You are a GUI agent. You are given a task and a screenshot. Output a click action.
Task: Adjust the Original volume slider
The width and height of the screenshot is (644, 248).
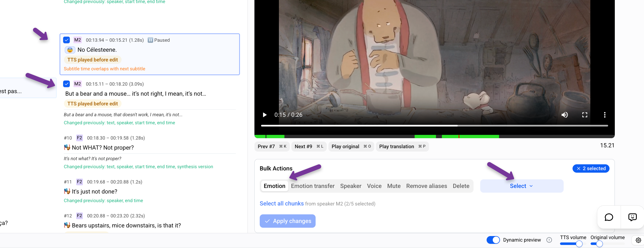(x=599, y=244)
